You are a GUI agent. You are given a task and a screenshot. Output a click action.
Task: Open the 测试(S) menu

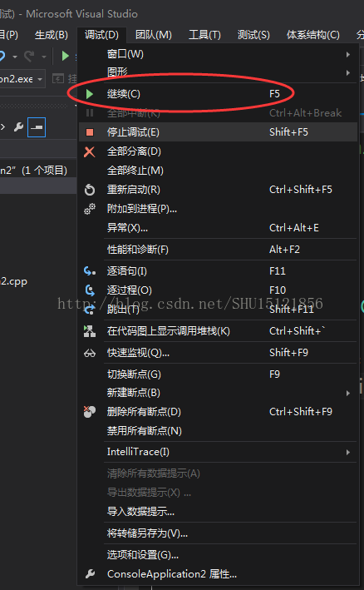tap(253, 35)
